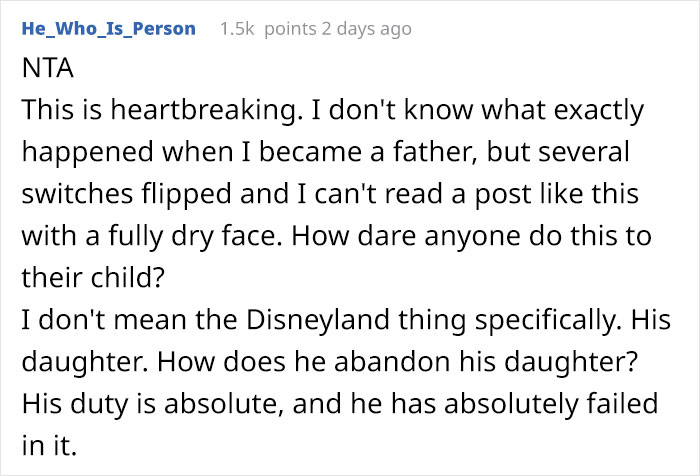Image resolution: width=700 pixels, height=476 pixels.
Task: Click the NTA verdict text
Action: 41,73
